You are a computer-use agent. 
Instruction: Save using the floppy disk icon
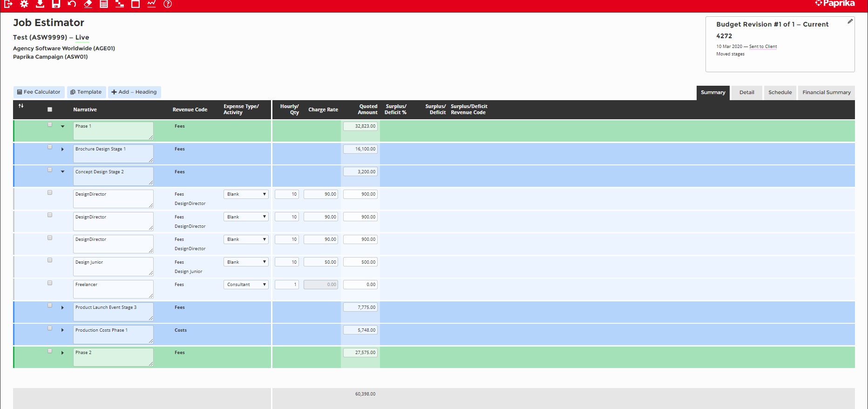(56, 4)
